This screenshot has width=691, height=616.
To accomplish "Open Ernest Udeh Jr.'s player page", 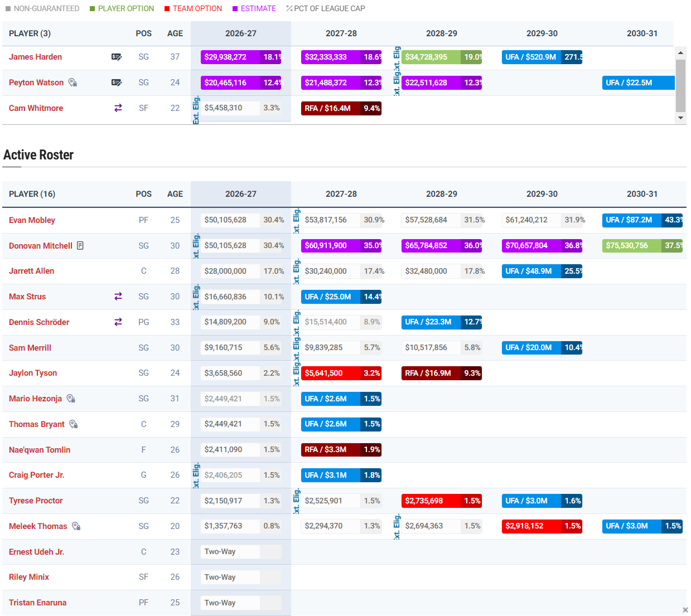I will 36,552.
